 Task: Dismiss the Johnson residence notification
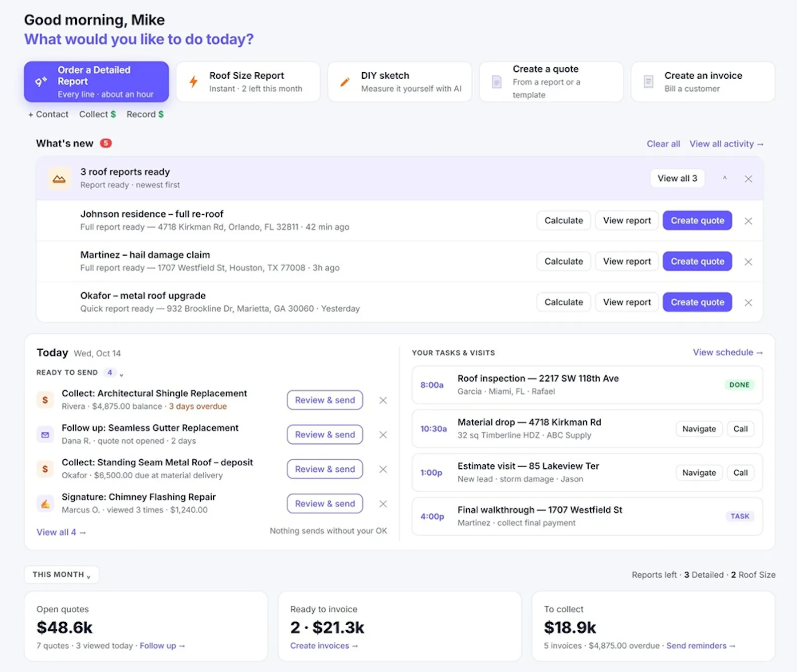(x=748, y=221)
